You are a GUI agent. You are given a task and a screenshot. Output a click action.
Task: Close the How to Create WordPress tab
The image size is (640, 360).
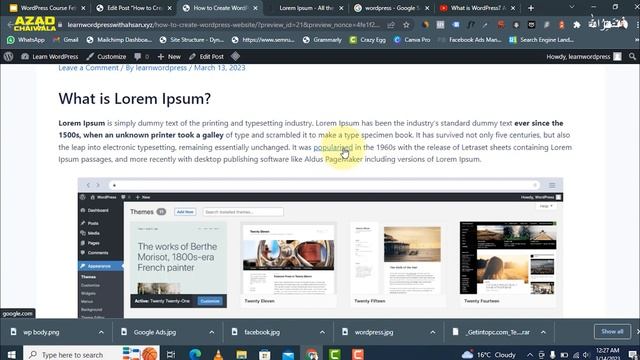tap(256, 8)
